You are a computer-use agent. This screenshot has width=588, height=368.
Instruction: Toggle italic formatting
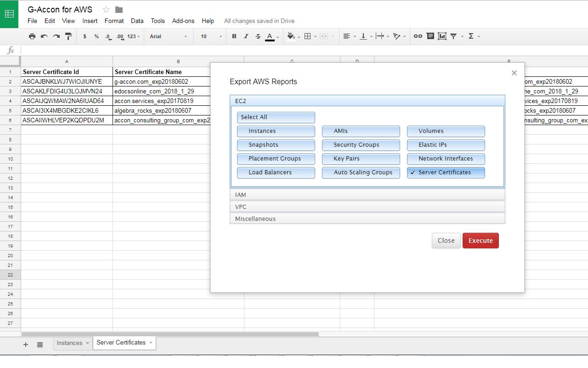click(x=246, y=36)
